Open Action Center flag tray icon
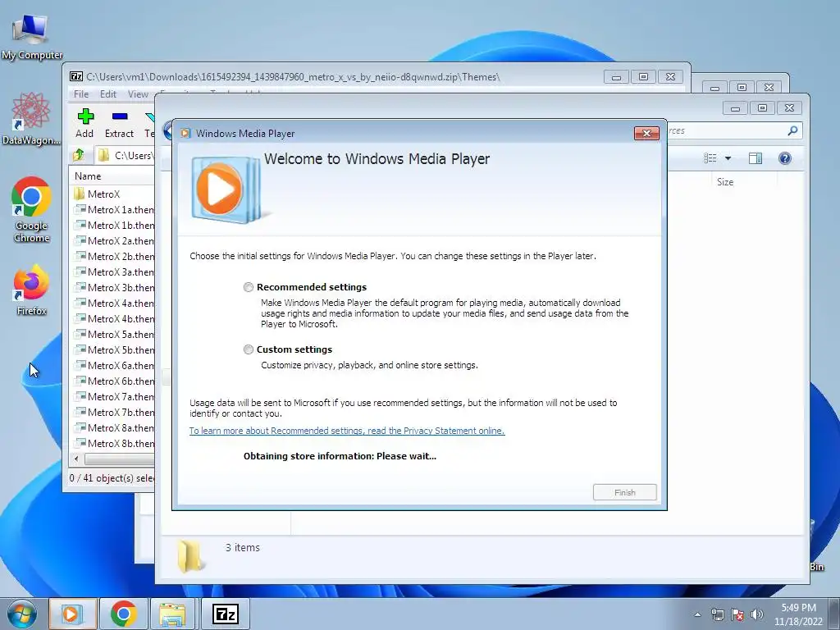This screenshot has width=840, height=630. (737, 614)
